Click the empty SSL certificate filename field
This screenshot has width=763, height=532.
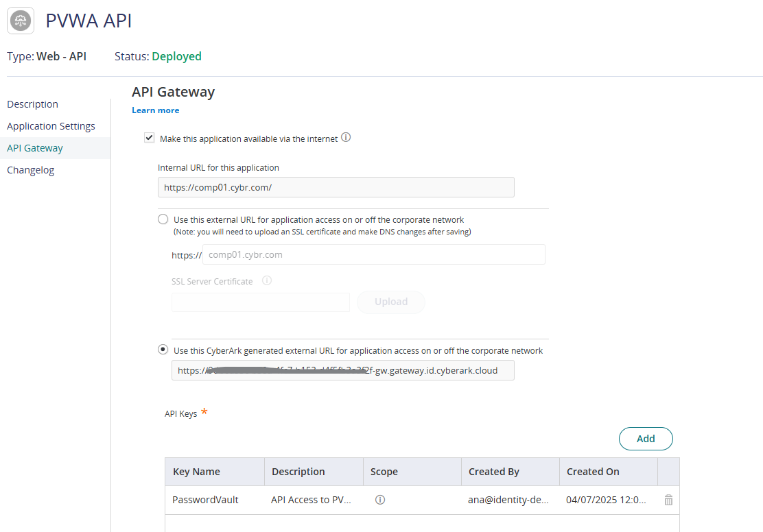[260, 302]
